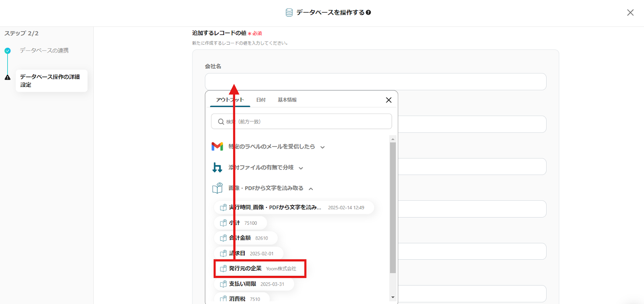Expand 添付ファイルの有無で分岐 section
The width and height of the screenshot is (644, 304).
click(x=301, y=168)
